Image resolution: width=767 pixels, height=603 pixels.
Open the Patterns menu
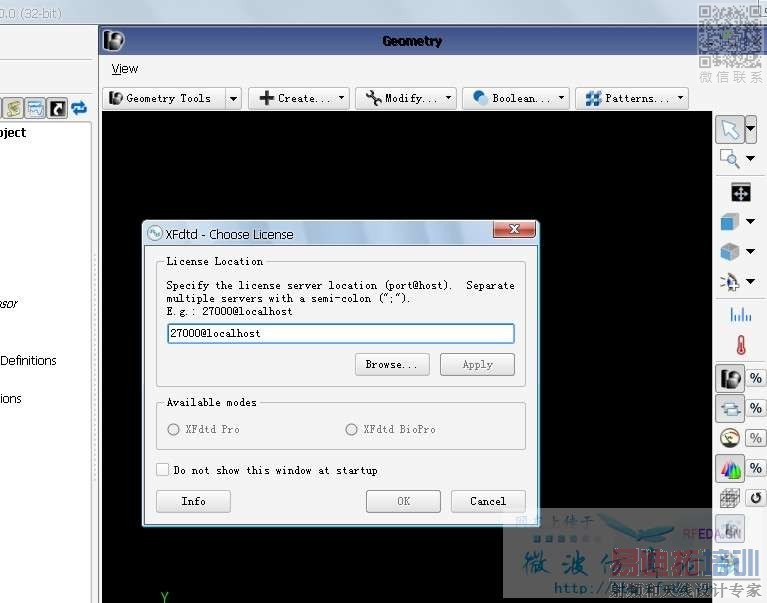click(x=632, y=98)
